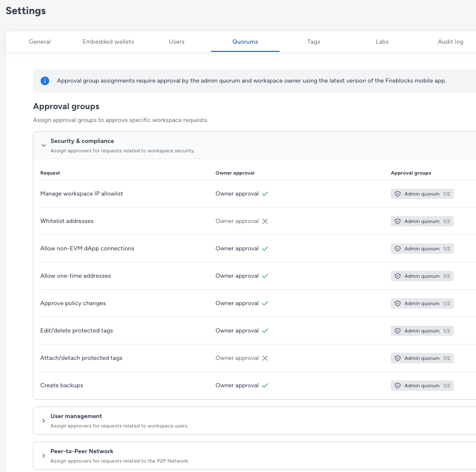Click the X mark for Attach/detach protected tags

[265, 358]
